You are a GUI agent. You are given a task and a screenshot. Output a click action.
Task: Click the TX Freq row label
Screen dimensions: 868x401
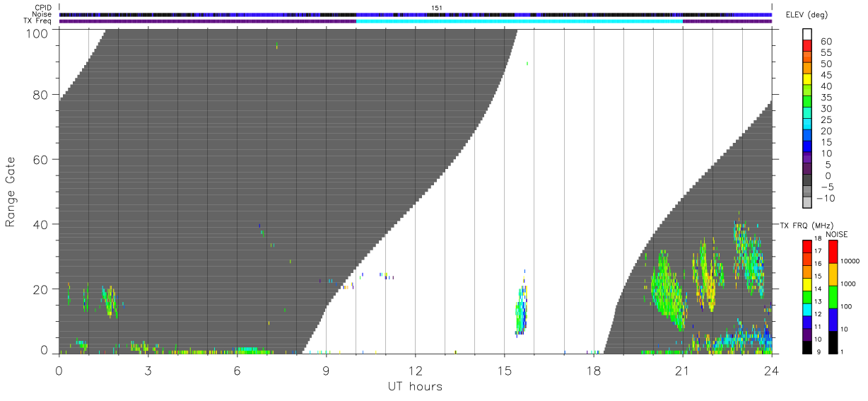(38, 21)
